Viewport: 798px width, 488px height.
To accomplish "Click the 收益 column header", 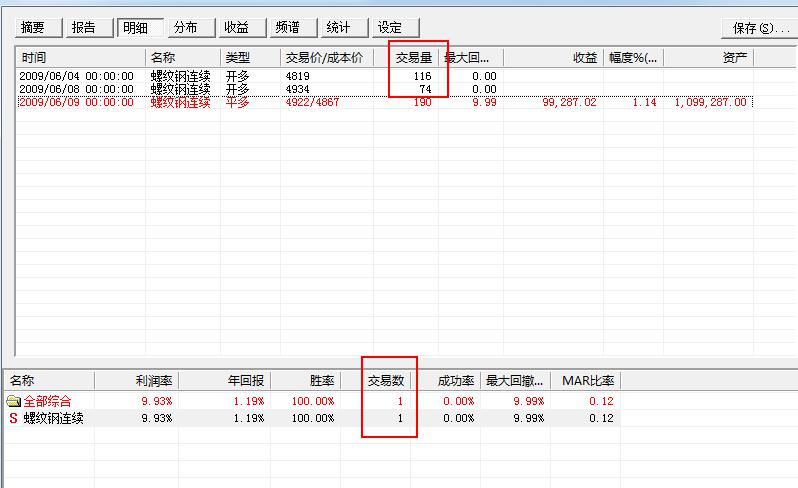I will [x=553, y=58].
